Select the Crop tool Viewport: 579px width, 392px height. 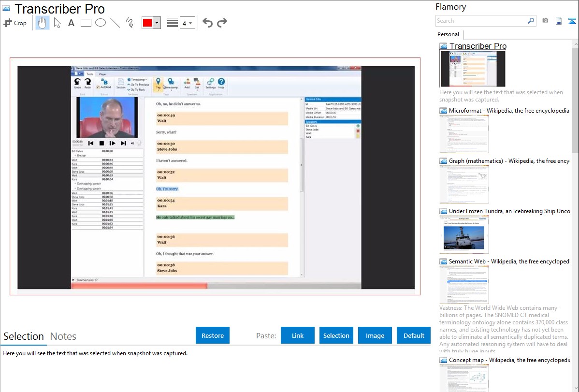tap(15, 23)
